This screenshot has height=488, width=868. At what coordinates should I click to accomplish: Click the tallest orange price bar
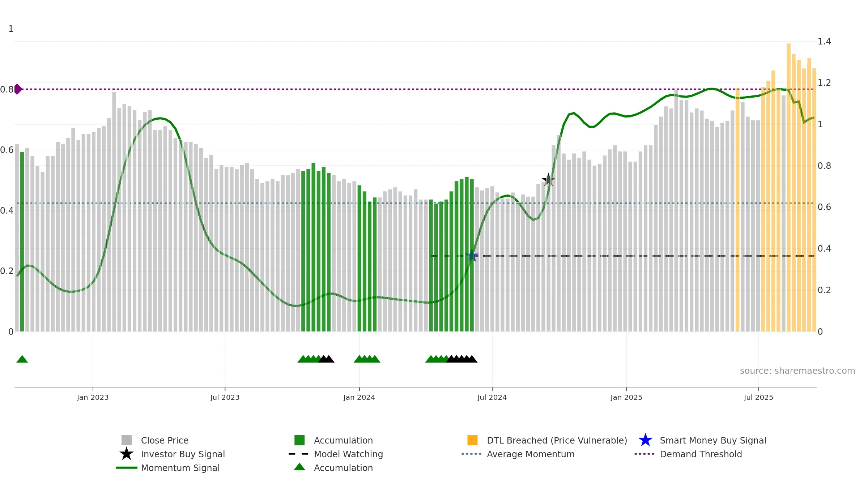[x=788, y=187]
